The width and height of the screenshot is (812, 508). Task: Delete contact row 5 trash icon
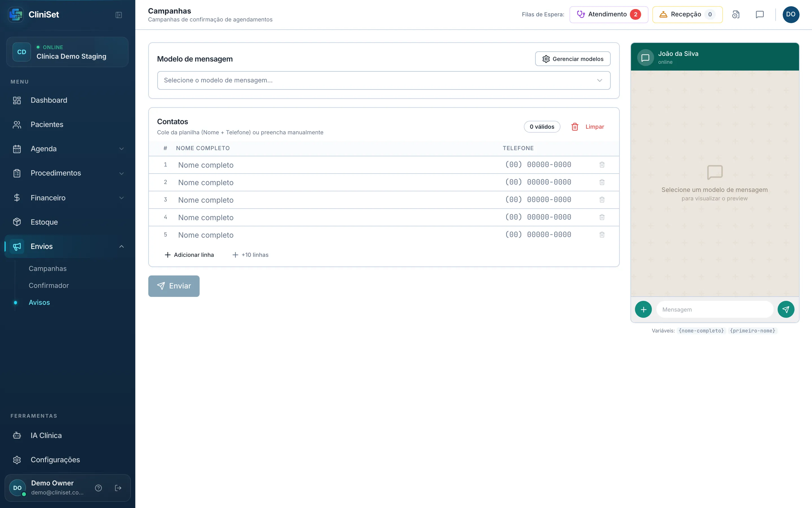602,235
